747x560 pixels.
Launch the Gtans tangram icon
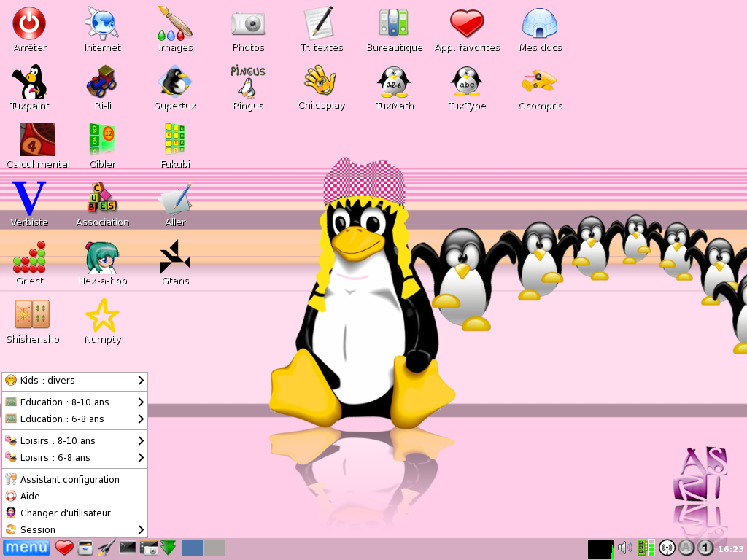[175, 257]
